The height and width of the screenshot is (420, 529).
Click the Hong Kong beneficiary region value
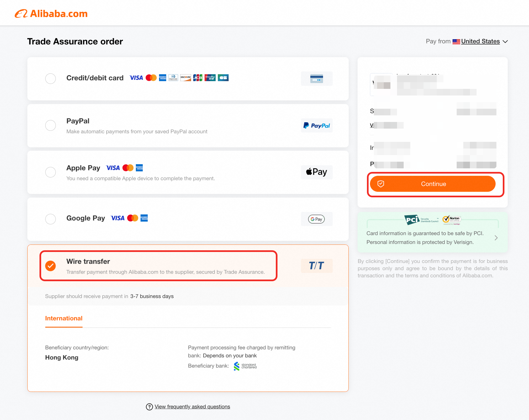[x=62, y=358]
